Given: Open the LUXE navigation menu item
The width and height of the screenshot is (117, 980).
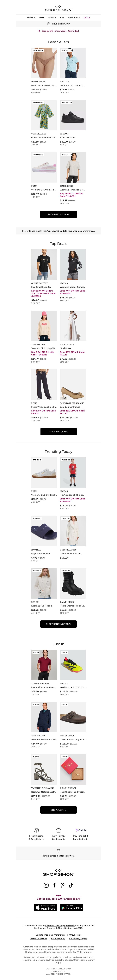Looking at the screenshot, I should tap(42, 17).
